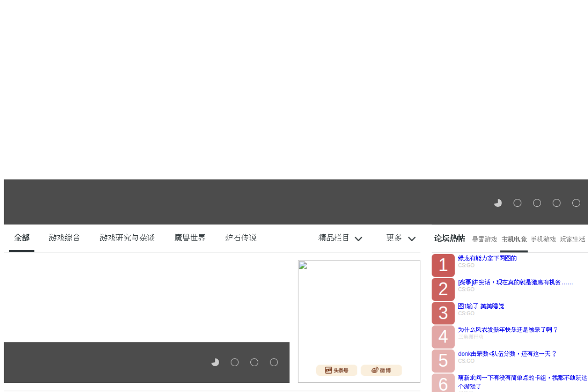This screenshot has height=392, width=588.
Task: Switch to the 游戏研究与杂谈 tab
Action: (x=127, y=238)
